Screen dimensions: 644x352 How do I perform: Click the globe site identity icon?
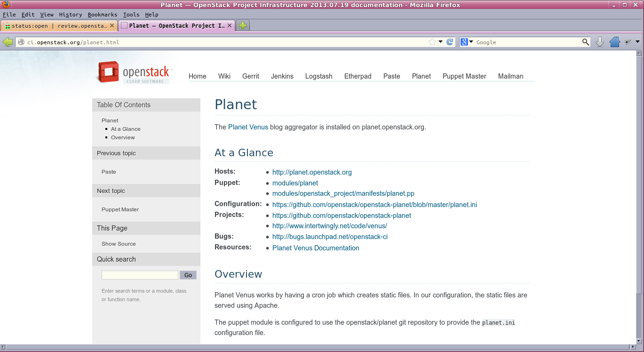[21, 42]
